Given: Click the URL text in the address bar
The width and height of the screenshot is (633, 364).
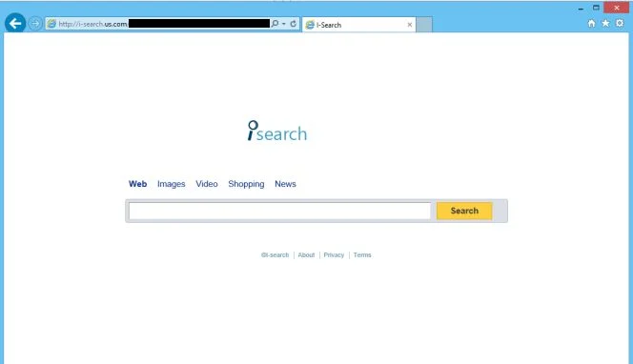Looking at the screenshot, I should 92,24.
